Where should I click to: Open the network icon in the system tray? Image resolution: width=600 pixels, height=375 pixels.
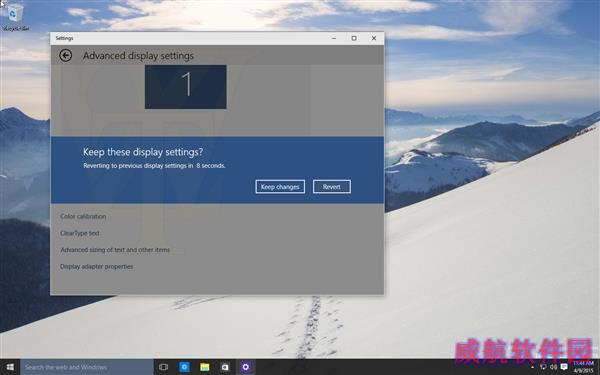click(x=543, y=367)
